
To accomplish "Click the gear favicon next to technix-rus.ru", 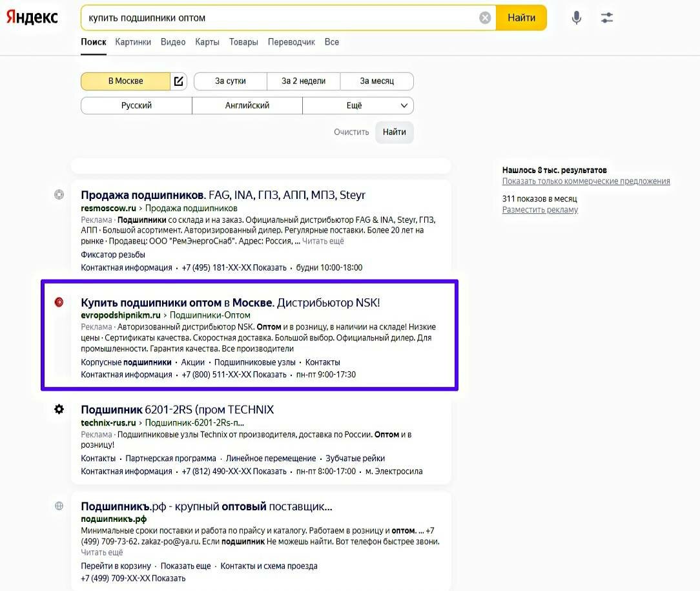I will tap(59, 409).
